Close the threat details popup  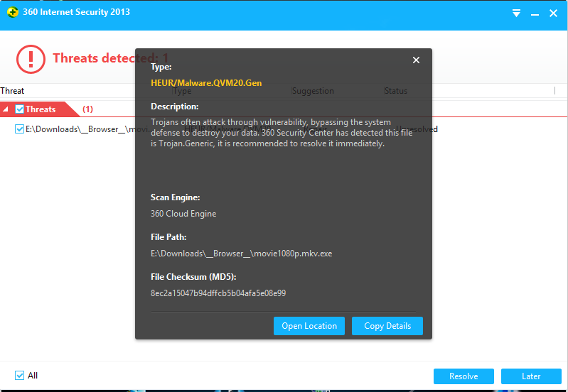click(416, 60)
